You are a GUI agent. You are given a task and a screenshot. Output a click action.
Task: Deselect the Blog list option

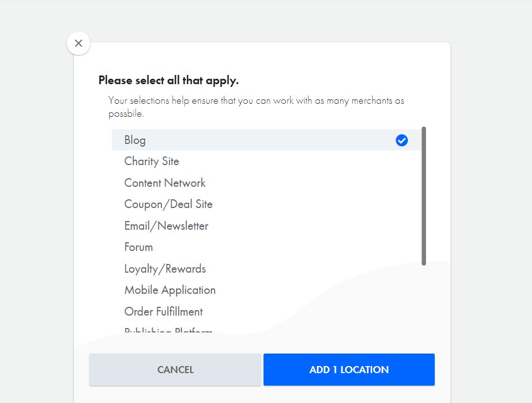click(135, 140)
